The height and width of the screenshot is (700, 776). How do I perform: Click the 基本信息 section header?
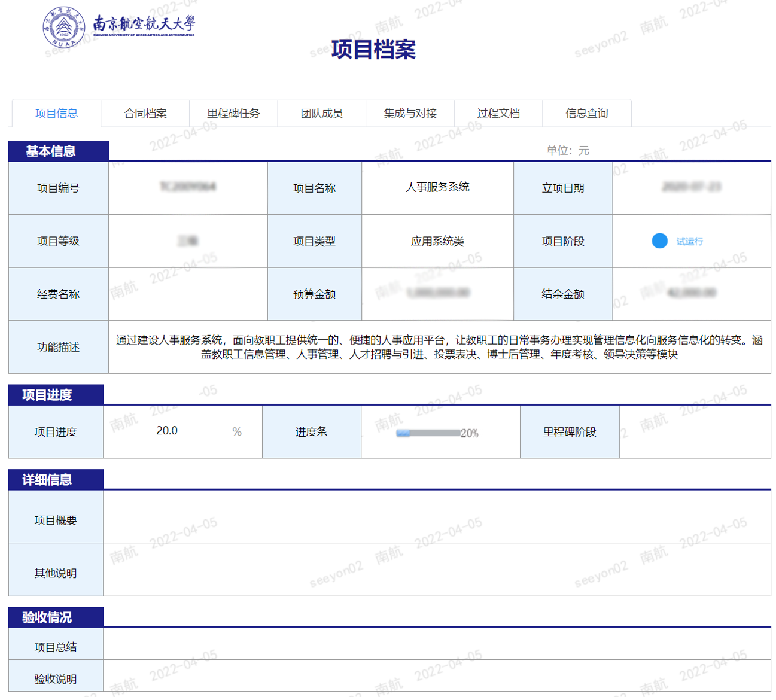coord(59,151)
